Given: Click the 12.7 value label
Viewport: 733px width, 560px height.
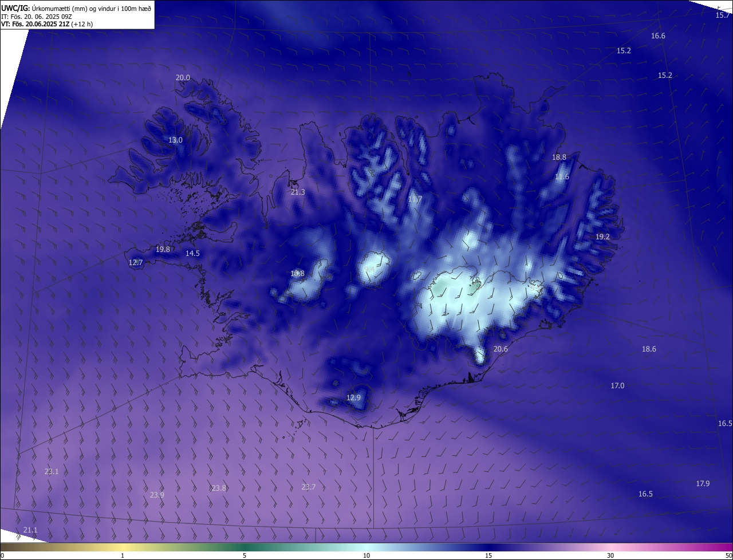Looking at the screenshot, I should tap(136, 263).
